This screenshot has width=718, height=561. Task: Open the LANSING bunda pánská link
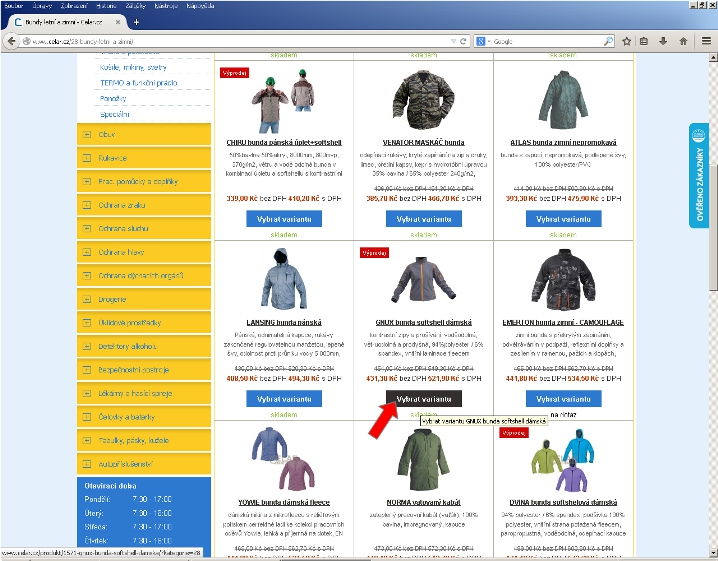tap(284, 322)
